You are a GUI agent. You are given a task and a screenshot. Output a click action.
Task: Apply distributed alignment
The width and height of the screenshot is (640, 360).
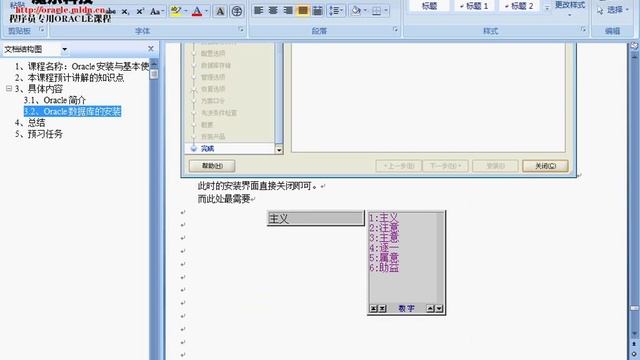[x=317, y=11]
